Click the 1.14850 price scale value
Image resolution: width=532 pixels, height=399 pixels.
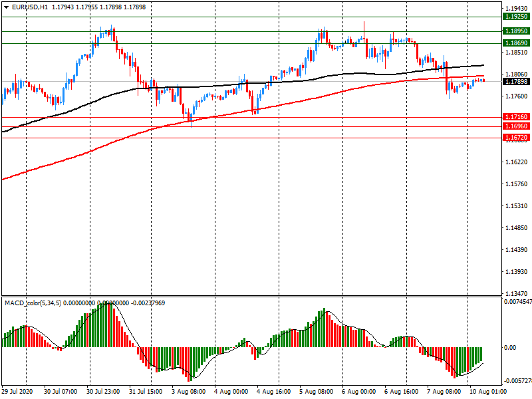coord(517,228)
